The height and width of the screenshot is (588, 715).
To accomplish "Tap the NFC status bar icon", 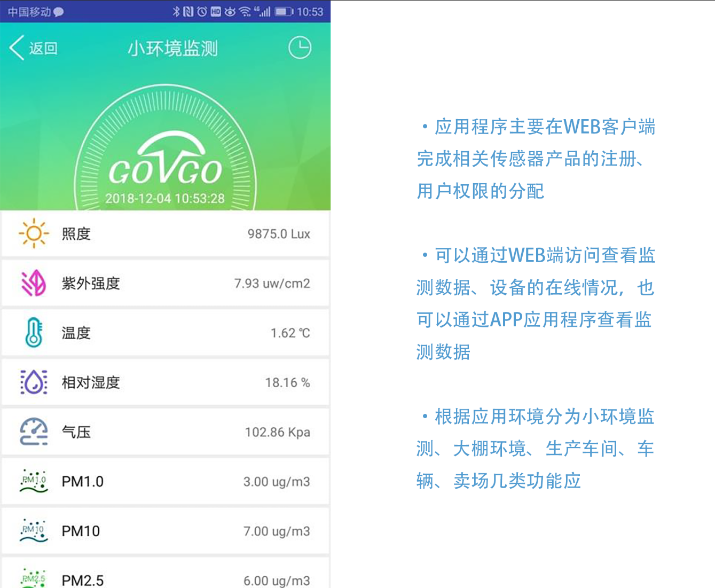I will point(188,11).
